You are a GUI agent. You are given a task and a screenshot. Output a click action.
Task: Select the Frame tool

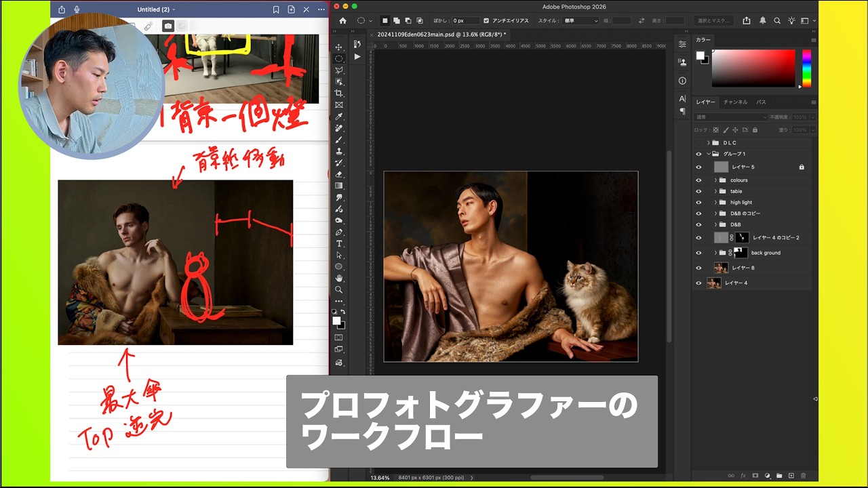pos(339,104)
